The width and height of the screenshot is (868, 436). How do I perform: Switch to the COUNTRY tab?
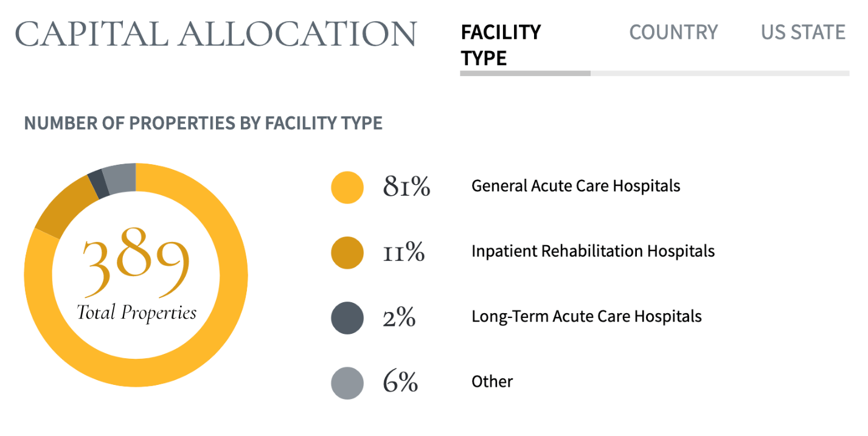pos(673,32)
